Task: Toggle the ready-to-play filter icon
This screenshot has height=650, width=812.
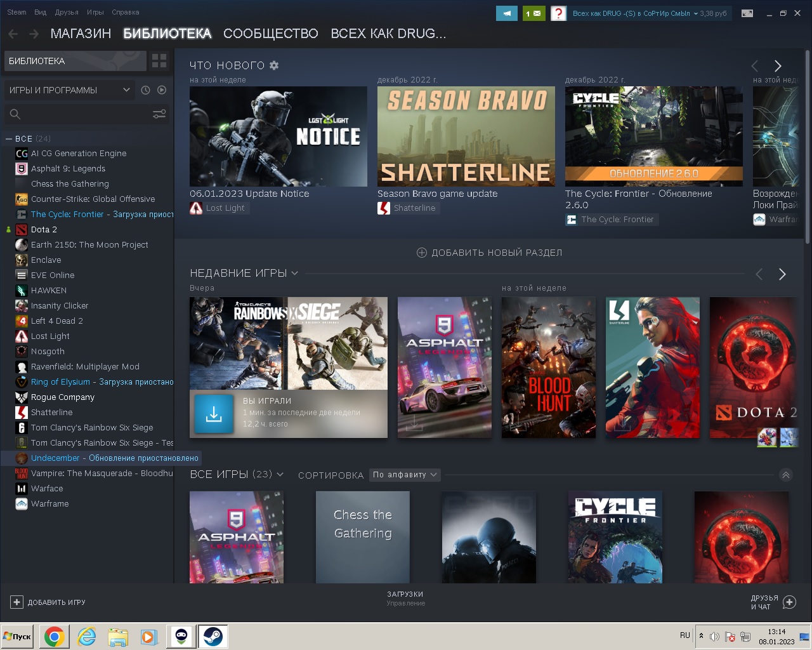Action: click(x=162, y=90)
